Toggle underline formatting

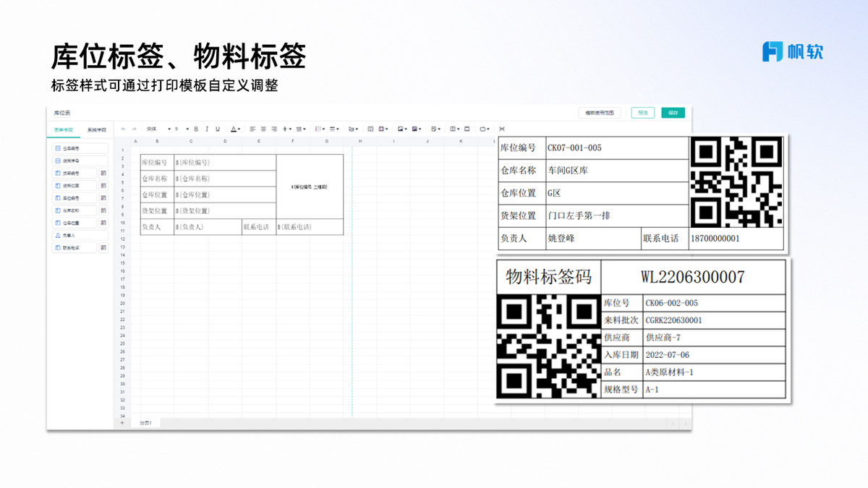pyautogui.click(x=218, y=129)
